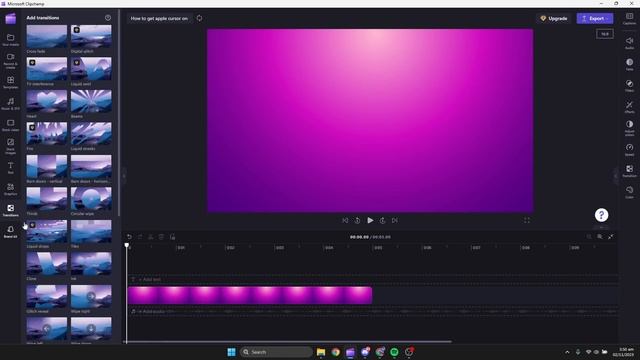
Task: Click the Add audio track row
Action: click(373, 311)
